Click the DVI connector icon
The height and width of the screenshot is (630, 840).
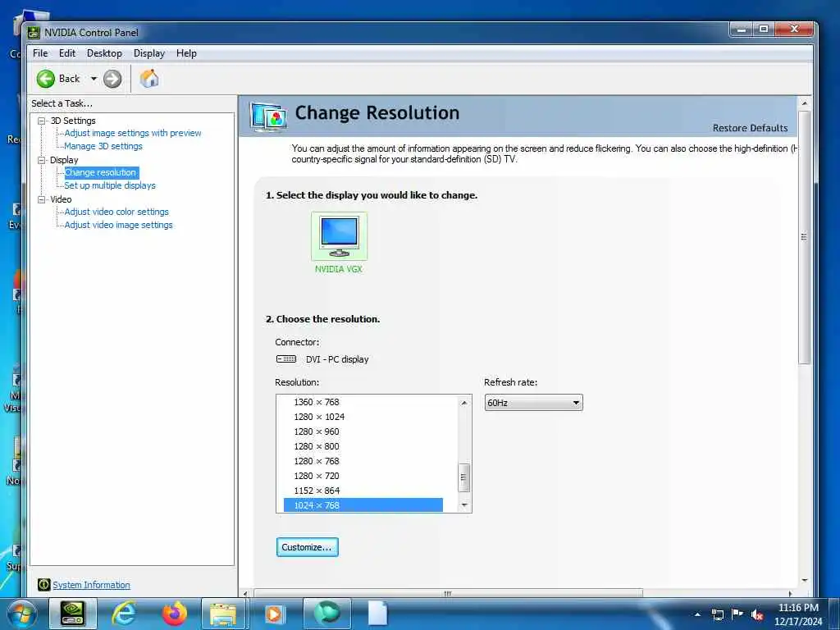[286, 359]
